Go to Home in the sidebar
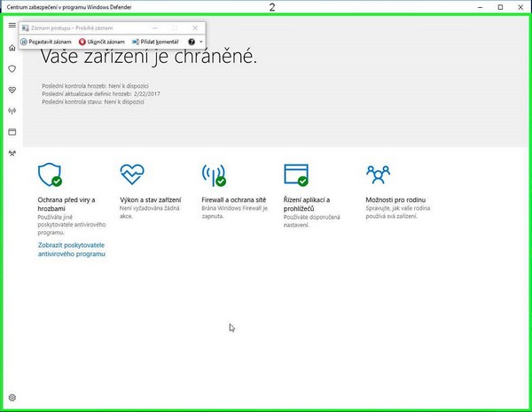The height and width of the screenshot is (412, 532). coord(12,48)
